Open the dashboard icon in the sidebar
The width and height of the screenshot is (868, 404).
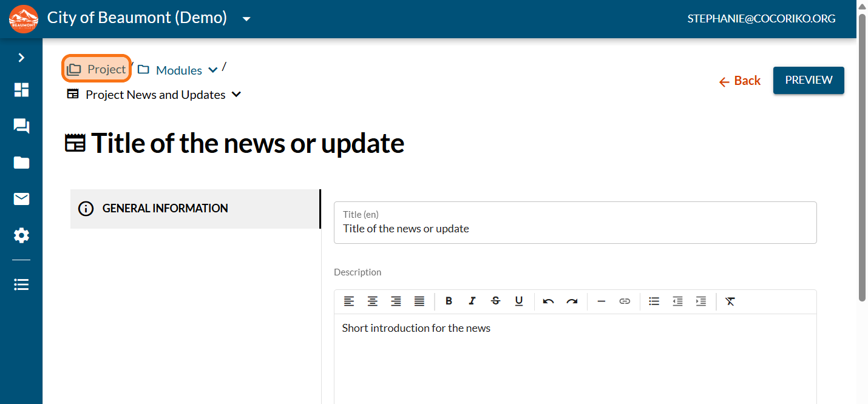coord(21,90)
